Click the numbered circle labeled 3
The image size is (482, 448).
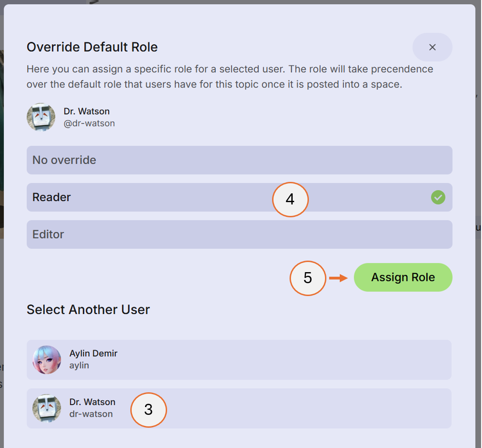pyautogui.click(x=149, y=410)
